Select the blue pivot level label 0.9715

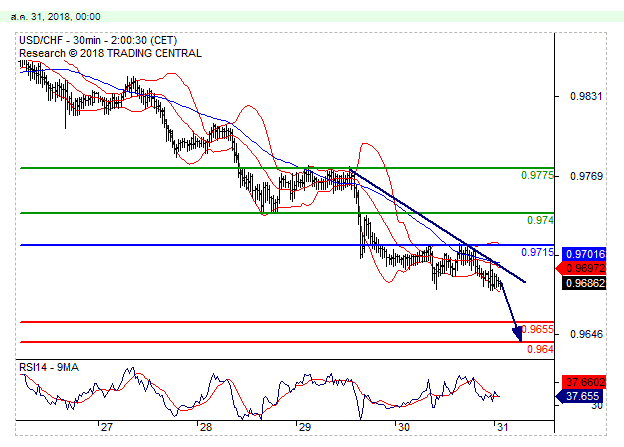[x=537, y=252]
